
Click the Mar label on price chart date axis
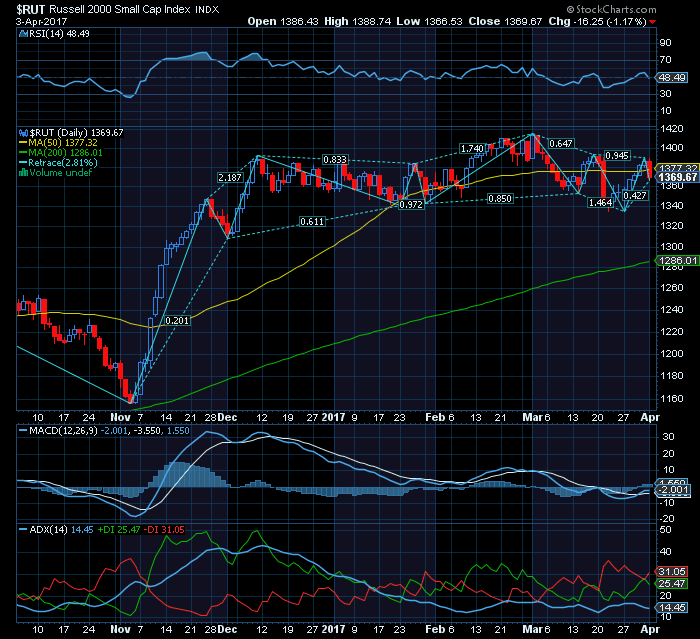[533, 418]
